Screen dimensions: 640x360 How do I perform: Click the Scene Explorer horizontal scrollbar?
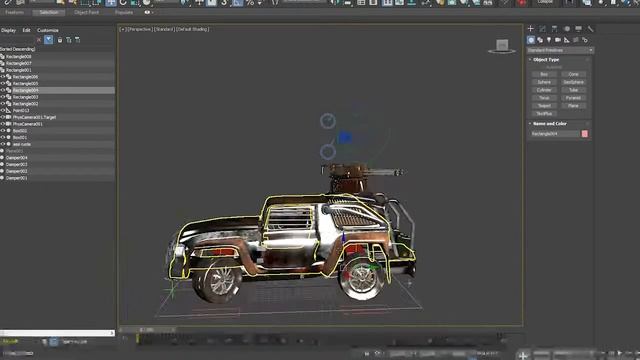point(57,333)
